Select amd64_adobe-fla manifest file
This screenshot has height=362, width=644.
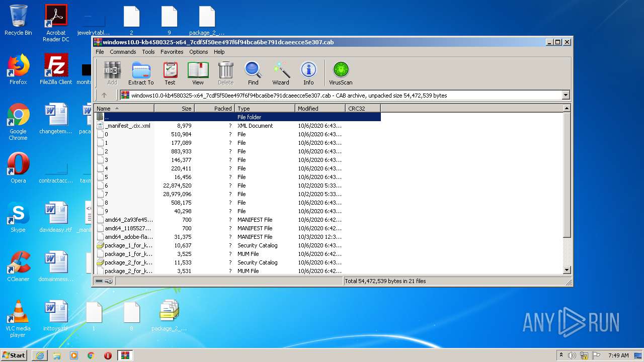(237, 237)
